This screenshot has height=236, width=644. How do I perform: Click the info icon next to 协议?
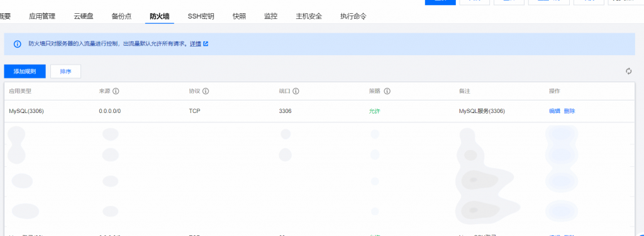click(206, 91)
